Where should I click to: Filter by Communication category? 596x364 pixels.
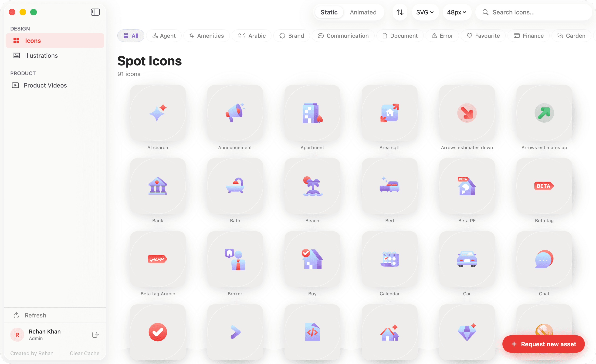point(343,36)
